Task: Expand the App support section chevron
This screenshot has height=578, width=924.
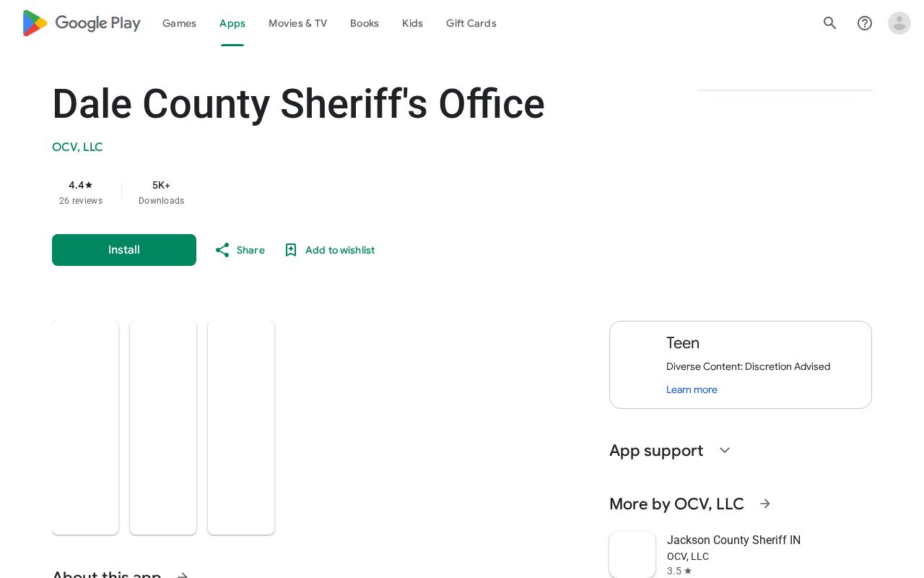Action: pos(725,450)
